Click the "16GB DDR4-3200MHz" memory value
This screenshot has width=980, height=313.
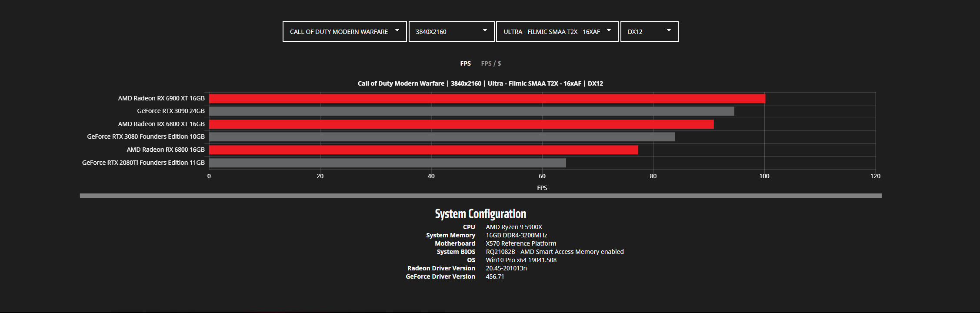[x=517, y=235]
